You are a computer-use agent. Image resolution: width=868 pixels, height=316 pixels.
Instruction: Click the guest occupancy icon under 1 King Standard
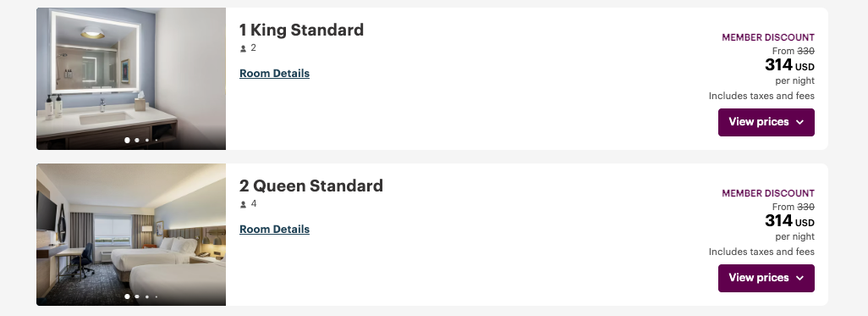coord(243,49)
